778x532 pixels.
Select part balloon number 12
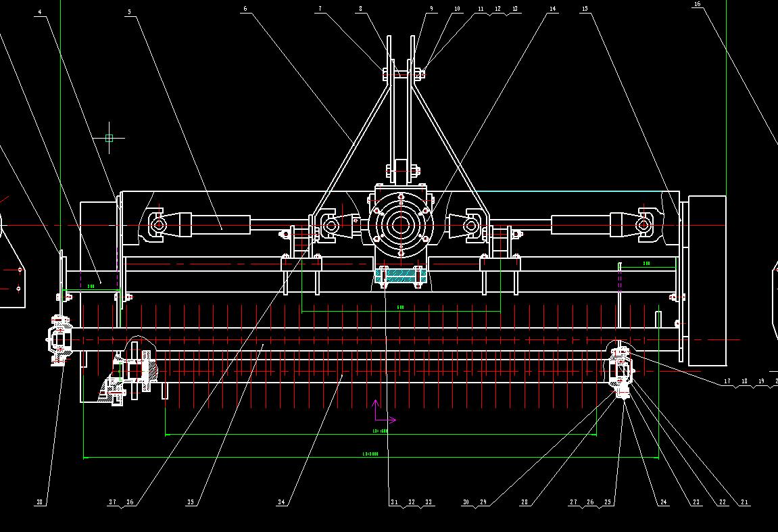point(497,8)
